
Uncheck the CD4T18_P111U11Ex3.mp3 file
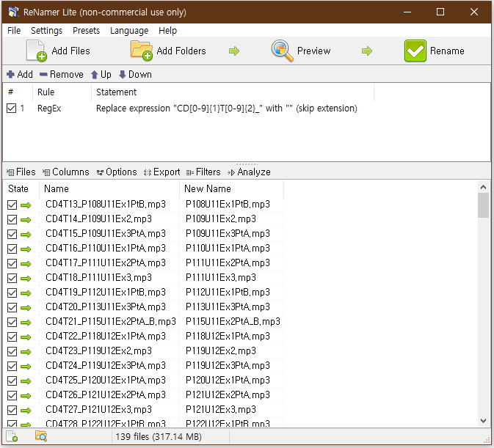click(12, 279)
